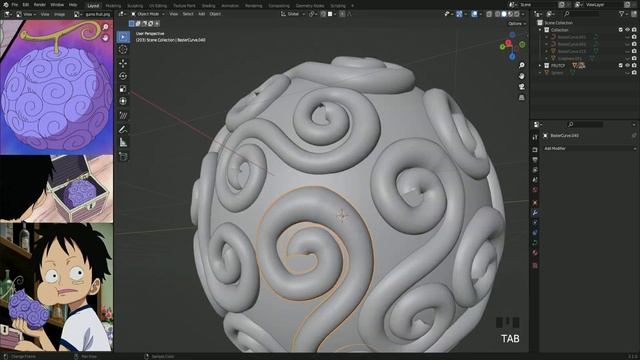Select the combined Transform tool

(123, 101)
